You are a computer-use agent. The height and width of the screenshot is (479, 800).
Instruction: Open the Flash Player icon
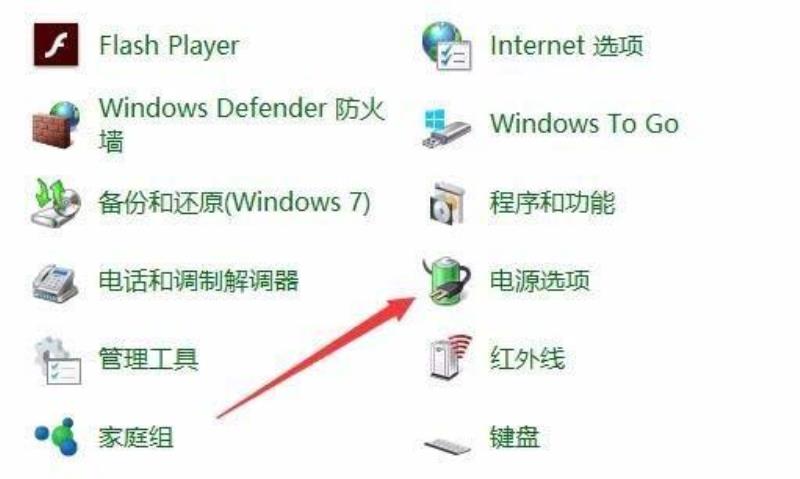tap(56, 44)
